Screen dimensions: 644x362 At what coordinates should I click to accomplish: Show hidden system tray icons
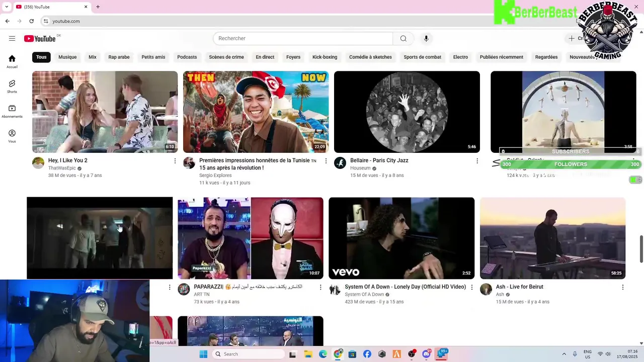pos(563,354)
